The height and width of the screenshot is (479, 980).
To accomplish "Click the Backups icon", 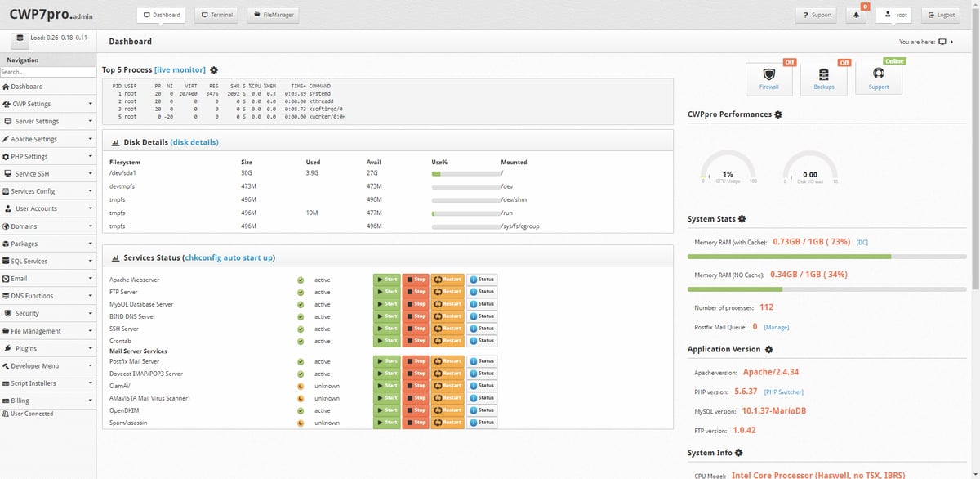I will 823,75.
